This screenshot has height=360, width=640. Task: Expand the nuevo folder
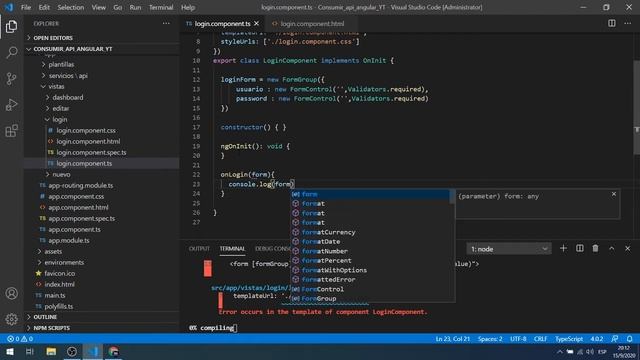[61, 174]
